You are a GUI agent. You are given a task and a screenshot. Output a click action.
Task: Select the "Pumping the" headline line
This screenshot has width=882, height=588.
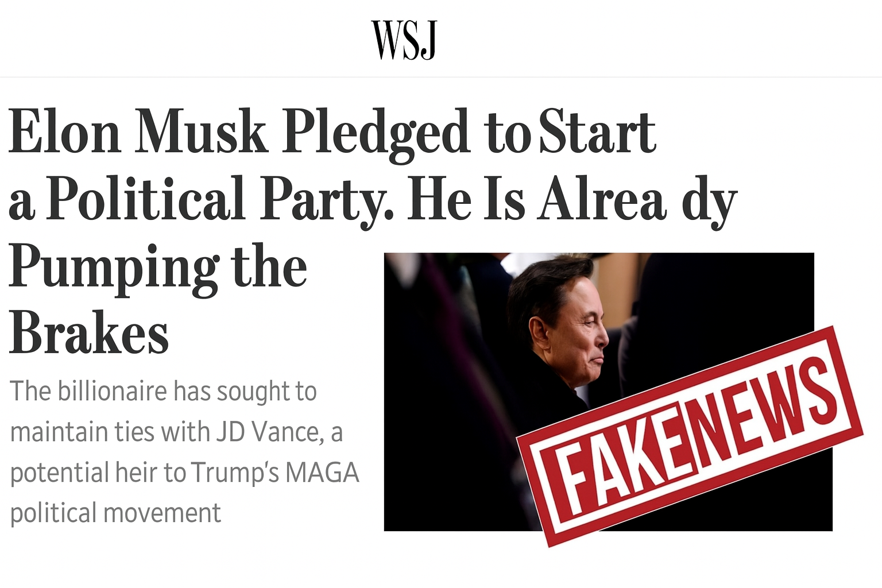(x=158, y=267)
